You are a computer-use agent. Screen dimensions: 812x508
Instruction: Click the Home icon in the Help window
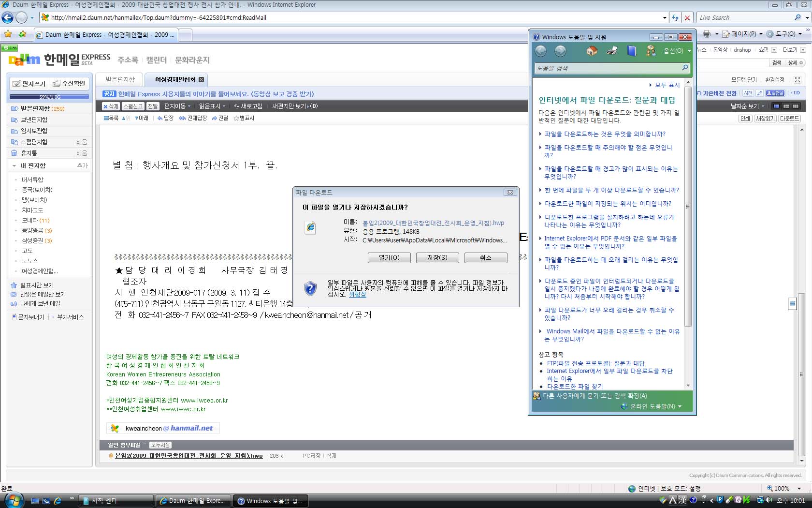coord(592,51)
